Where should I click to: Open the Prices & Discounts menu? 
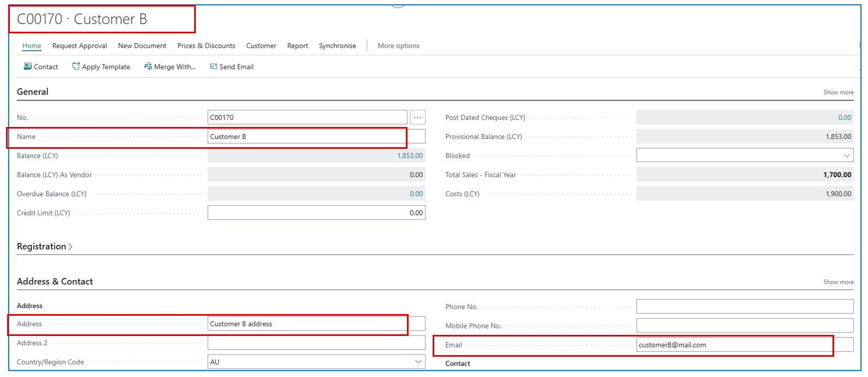tap(206, 46)
